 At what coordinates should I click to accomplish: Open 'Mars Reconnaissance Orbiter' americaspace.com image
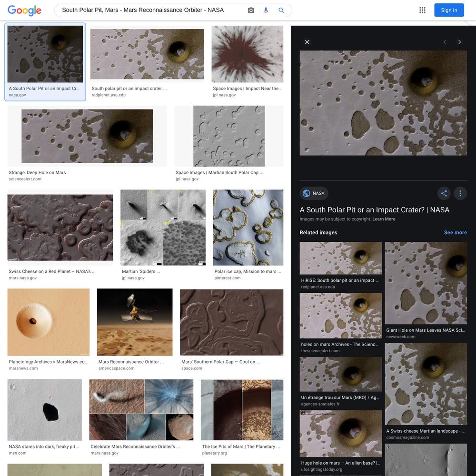click(x=135, y=322)
